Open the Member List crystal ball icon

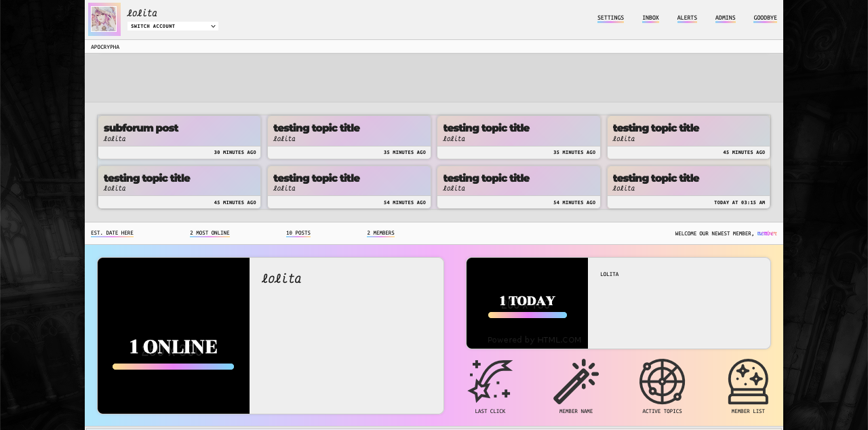[x=748, y=381]
